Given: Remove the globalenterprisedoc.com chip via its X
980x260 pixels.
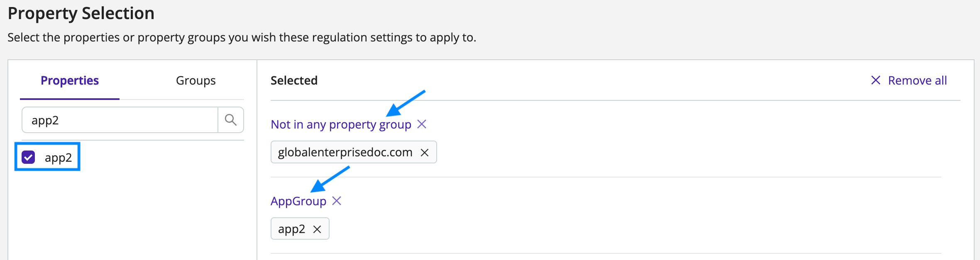Looking at the screenshot, I should (x=425, y=153).
